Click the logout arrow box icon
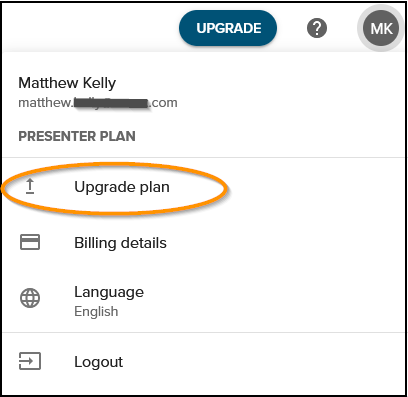The width and height of the screenshot is (408, 397). click(x=30, y=361)
